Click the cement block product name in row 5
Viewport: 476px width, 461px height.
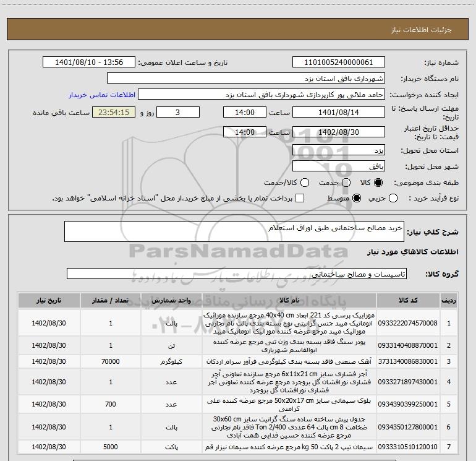click(x=289, y=405)
